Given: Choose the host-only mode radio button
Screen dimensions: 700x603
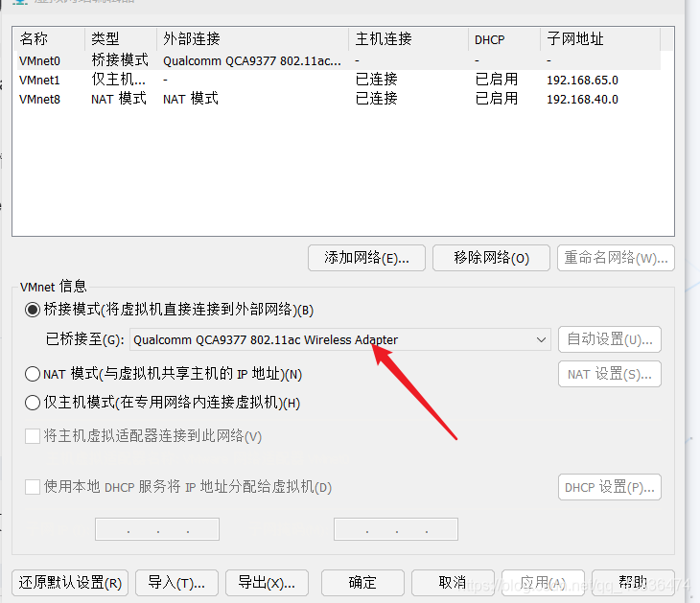Looking at the screenshot, I should [x=33, y=403].
